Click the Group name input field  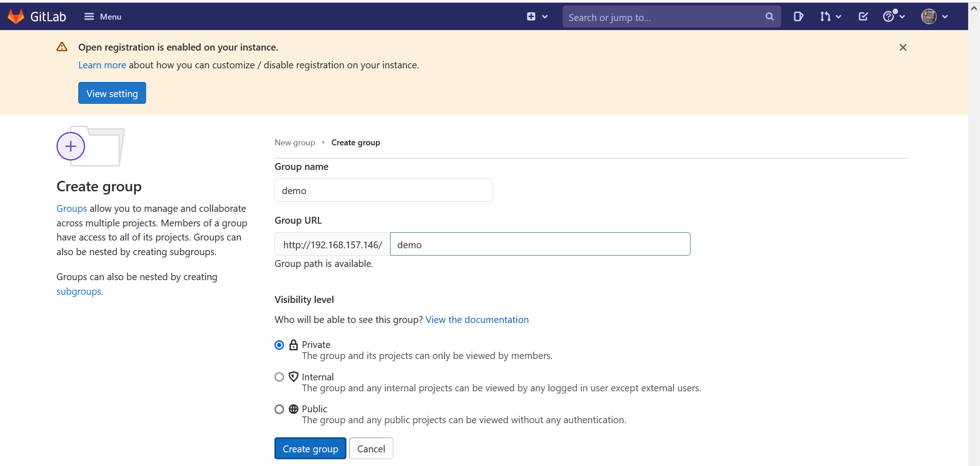[383, 190]
